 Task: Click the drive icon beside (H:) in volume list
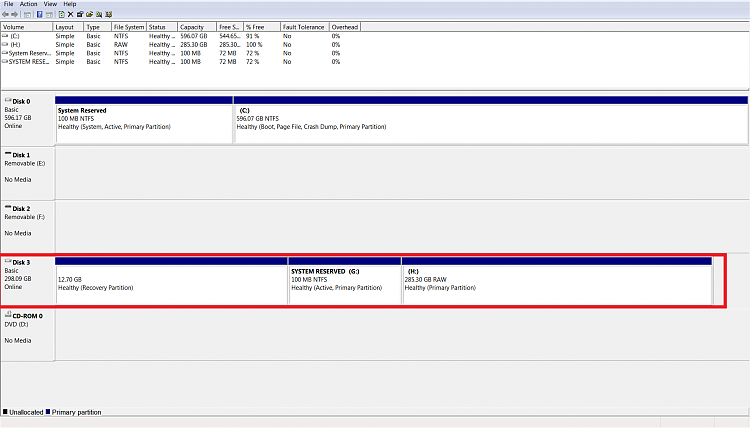pos(5,44)
